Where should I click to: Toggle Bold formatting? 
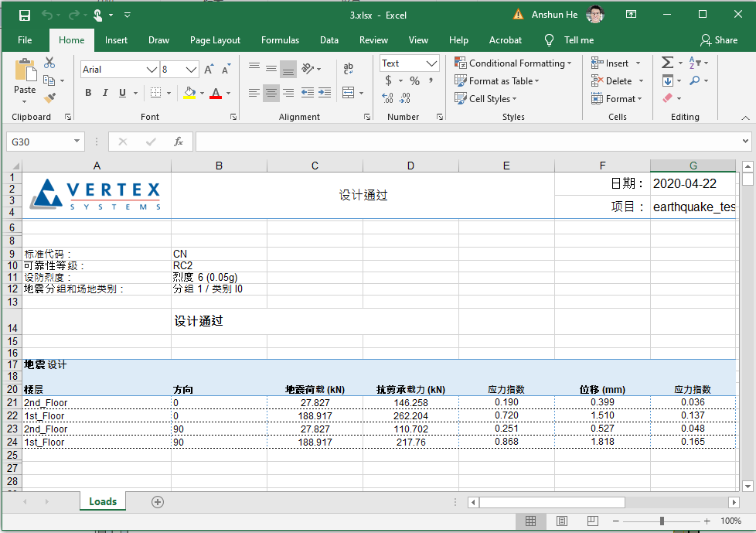point(88,93)
